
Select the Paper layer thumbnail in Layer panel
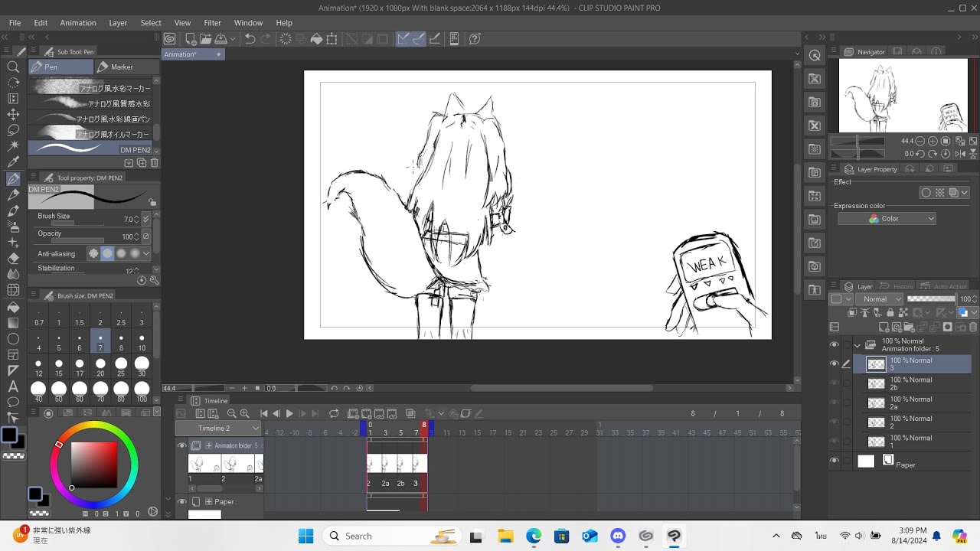866,461
